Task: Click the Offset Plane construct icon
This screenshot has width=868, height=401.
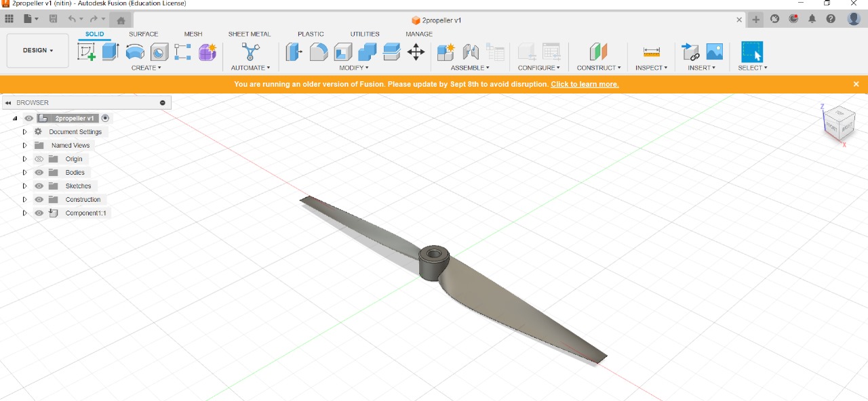Action: click(x=598, y=51)
